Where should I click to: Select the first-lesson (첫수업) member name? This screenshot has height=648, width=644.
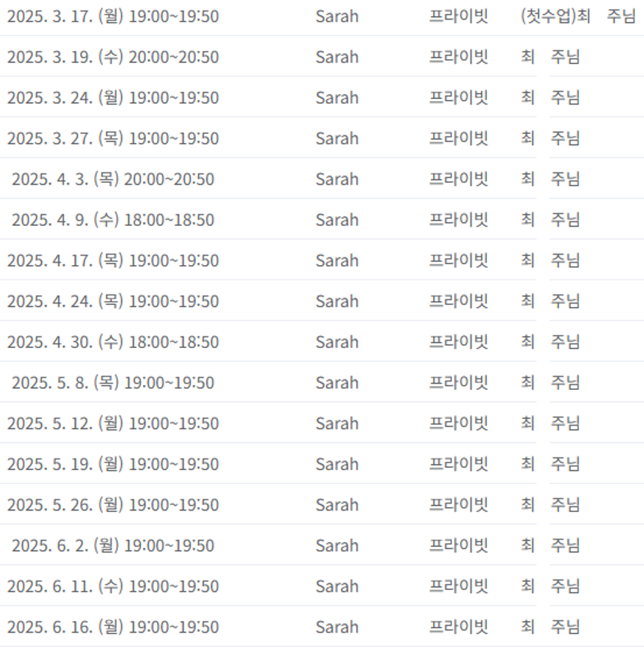(x=578, y=16)
